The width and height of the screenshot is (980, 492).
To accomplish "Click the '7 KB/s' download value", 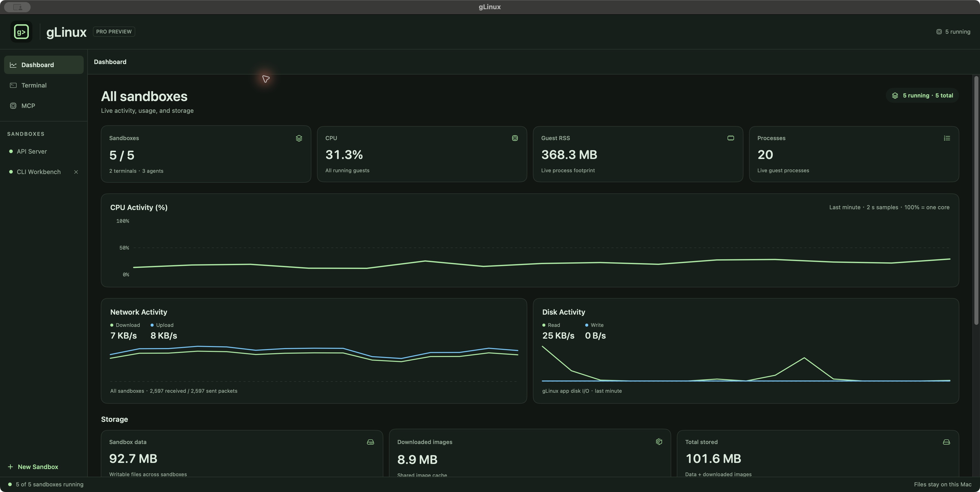I will click(123, 336).
